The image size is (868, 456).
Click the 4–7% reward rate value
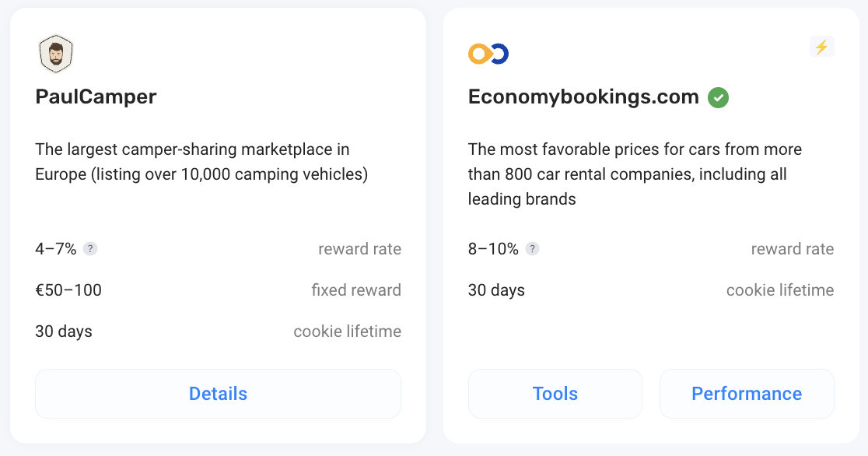pyautogui.click(x=56, y=249)
